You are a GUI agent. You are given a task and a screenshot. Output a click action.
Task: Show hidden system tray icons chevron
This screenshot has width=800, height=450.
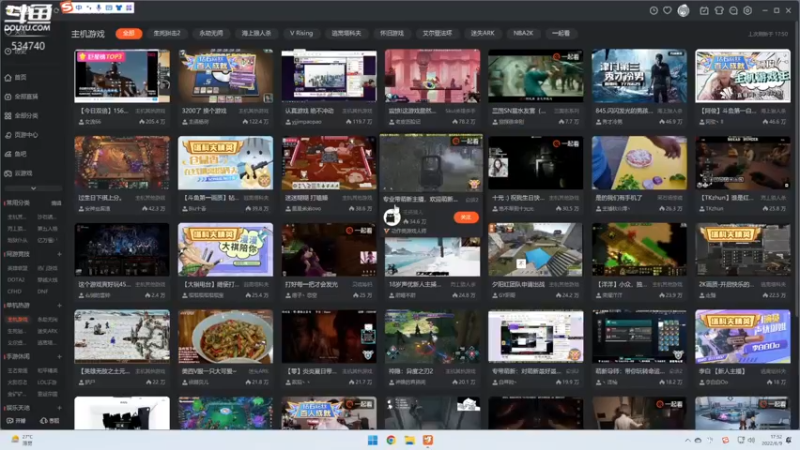click(x=687, y=440)
